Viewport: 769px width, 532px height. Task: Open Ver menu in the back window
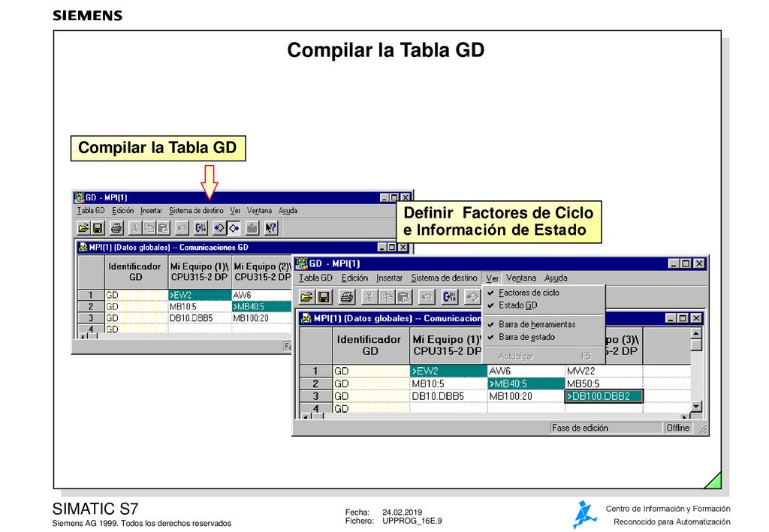click(x=235, y=211)
